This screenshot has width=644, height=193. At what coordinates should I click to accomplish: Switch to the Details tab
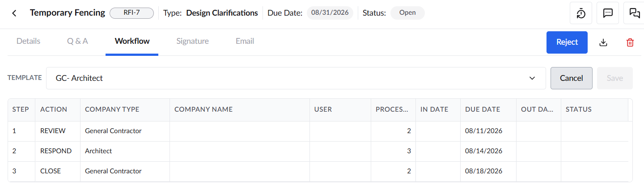28,41
